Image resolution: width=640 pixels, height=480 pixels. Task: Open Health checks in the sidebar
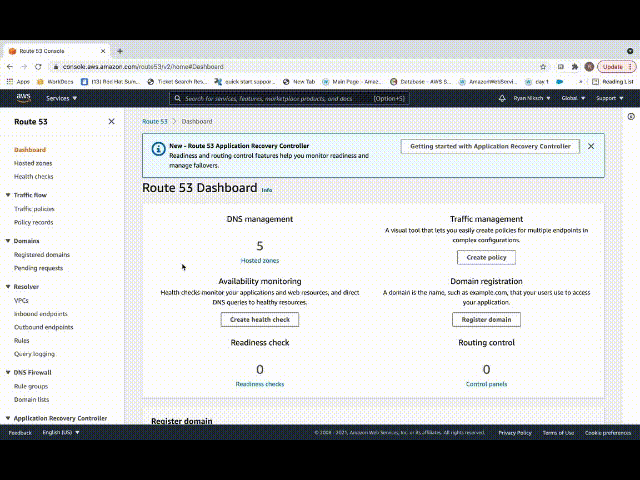[33, 177]
